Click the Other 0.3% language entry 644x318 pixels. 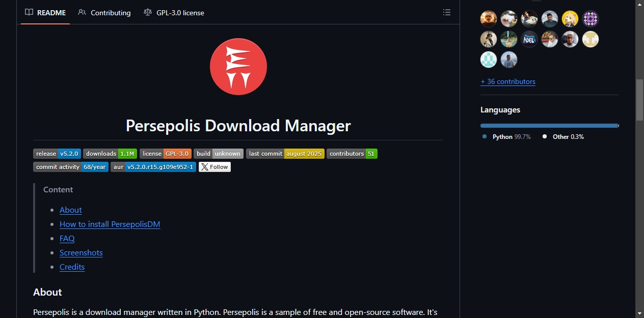coord(563,137)
